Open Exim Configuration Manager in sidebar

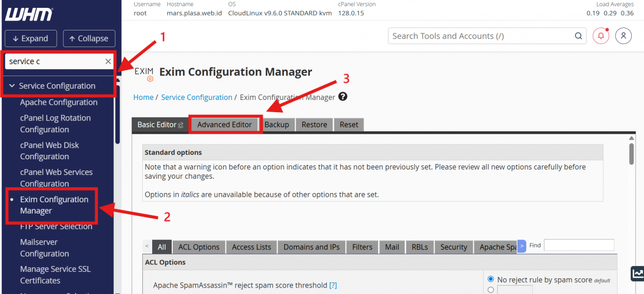tap(54, 205)
